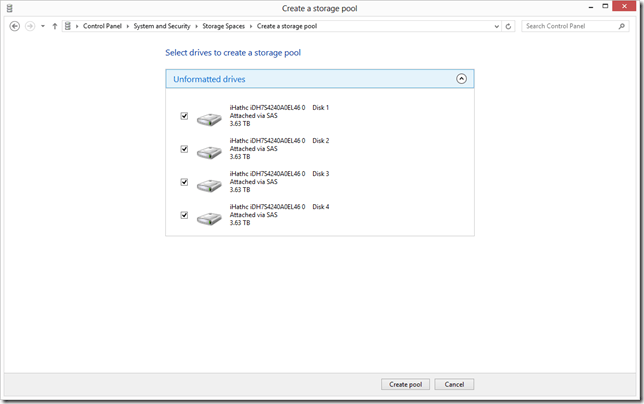Go up one level with Up arrow
The width and height of the screenshot is (644, 404).
[55, 26]
